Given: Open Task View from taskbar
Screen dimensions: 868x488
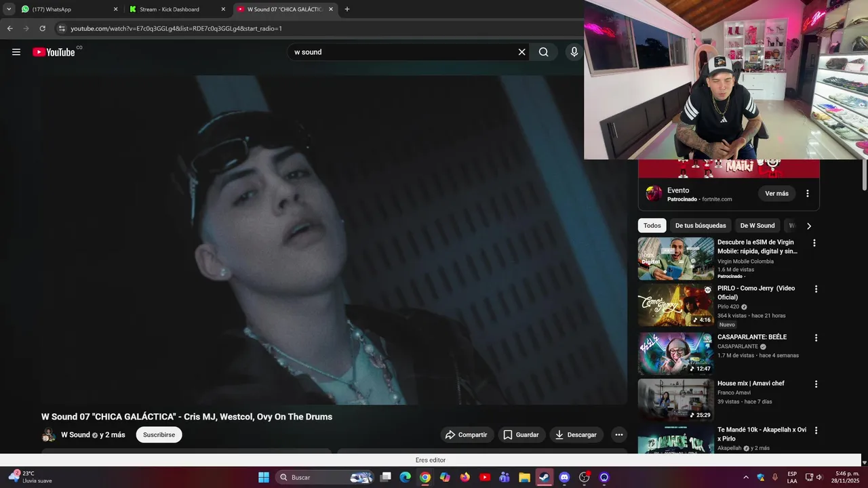Looking at the screenshot, I should (x=385, y=477).
